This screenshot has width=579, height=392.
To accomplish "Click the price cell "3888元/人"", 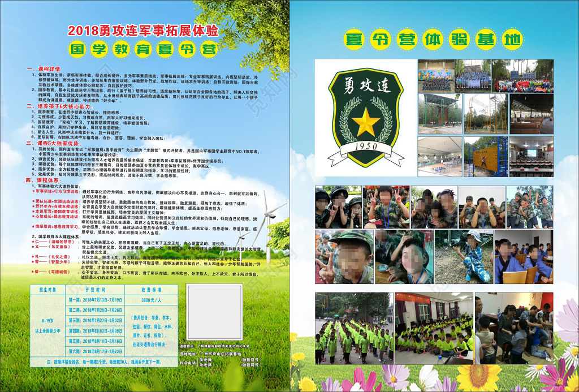I will click(152, 300).
